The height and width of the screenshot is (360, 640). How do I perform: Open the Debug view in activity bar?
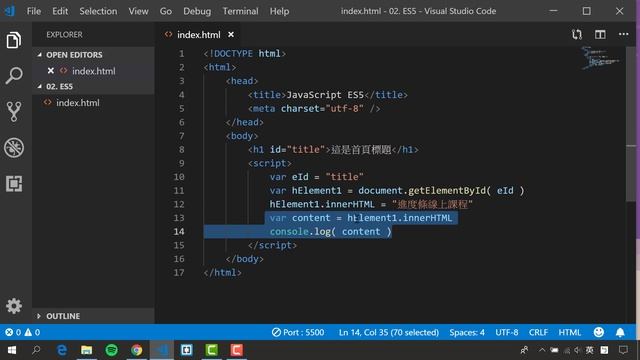tap(14, 147)
